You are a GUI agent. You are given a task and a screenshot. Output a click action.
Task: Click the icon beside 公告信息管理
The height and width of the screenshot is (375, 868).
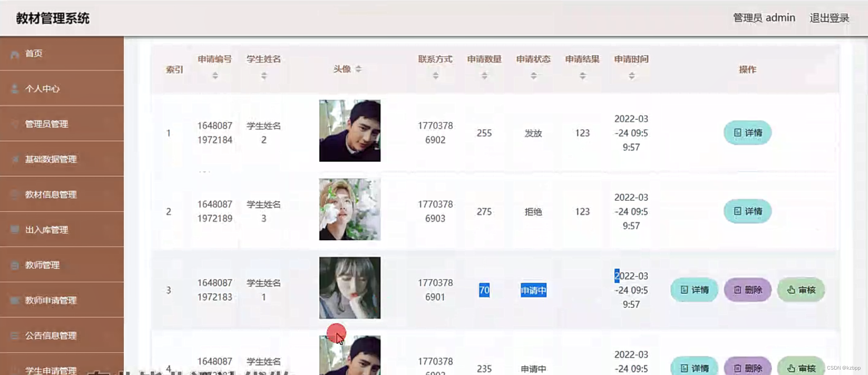[15, 336]
